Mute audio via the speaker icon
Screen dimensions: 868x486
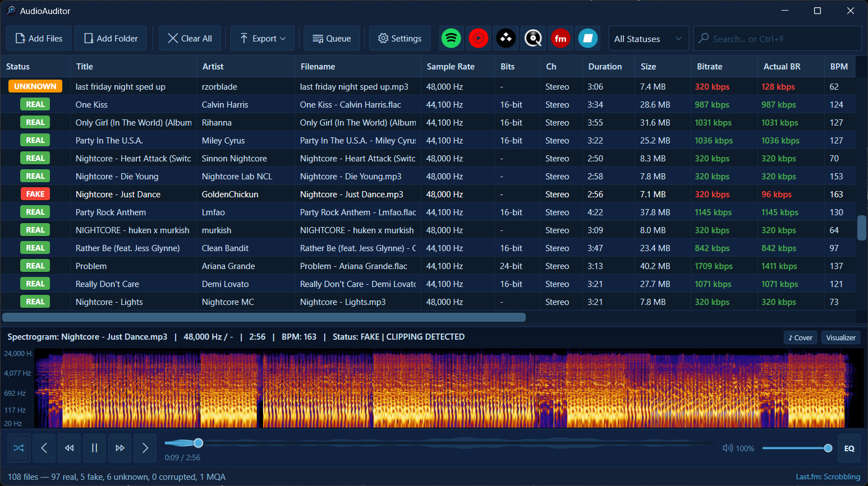727,448
